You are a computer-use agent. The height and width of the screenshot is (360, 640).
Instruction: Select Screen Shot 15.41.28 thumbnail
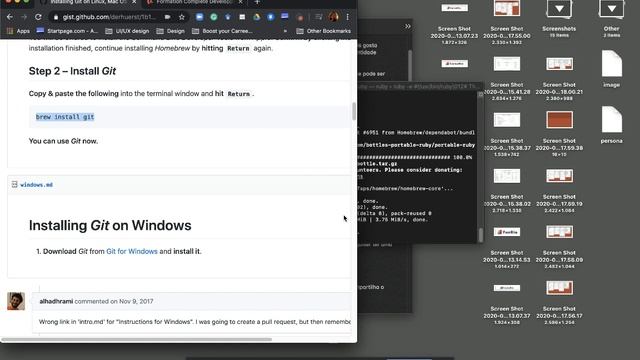tap(507, 64)
